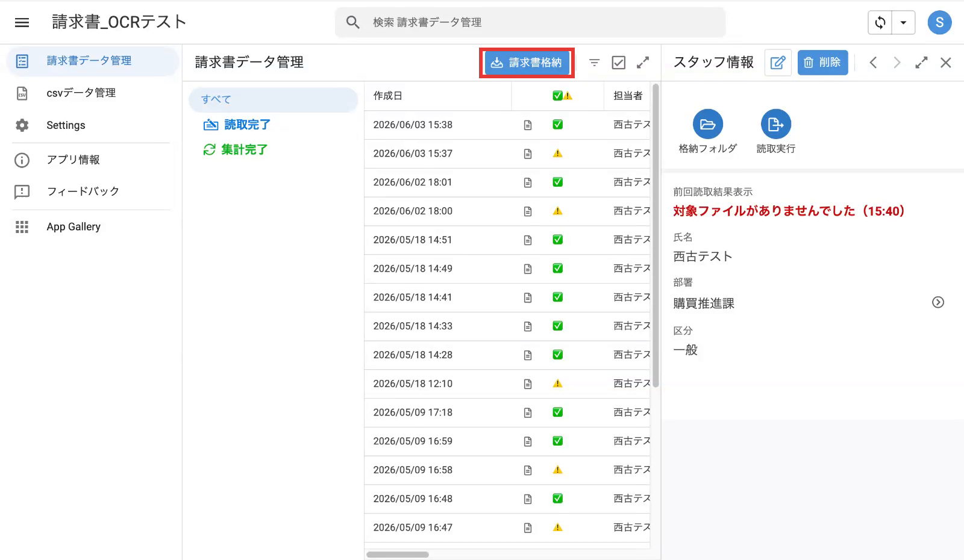
Task: Click green check in 2026/06/03 15:38 row
Action: pyautogui.click(x=558, y=125)
